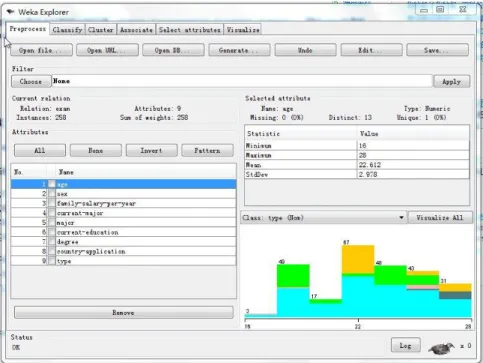Screen dimensions: 483x363
Task: Select all attributes with the All button
Action: click(40, 150)
